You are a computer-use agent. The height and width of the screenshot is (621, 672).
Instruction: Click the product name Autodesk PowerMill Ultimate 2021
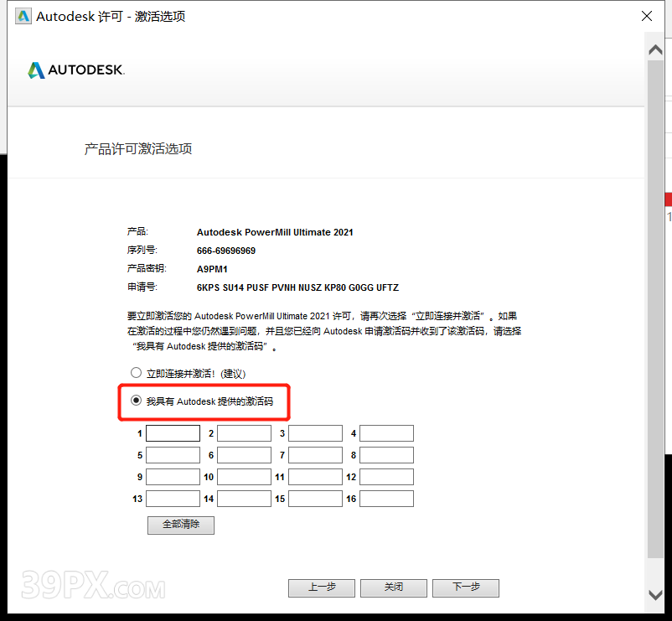click(x=275, y=232)
